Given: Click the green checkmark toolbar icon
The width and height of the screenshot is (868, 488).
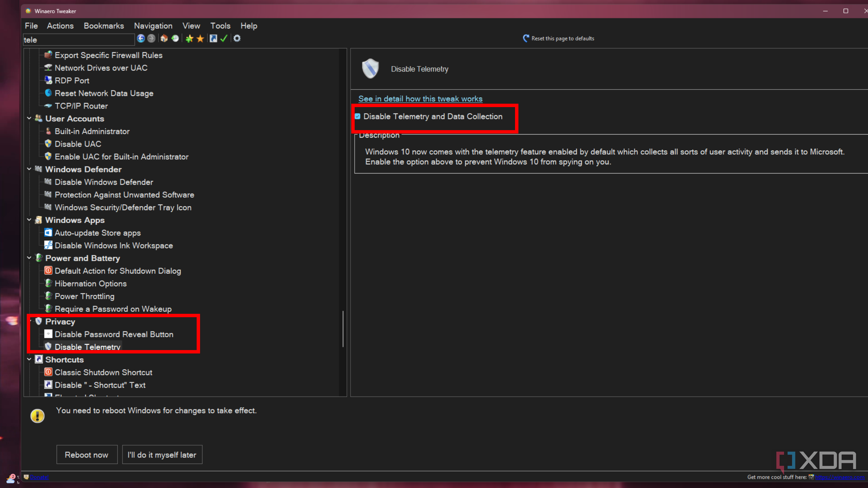Looking at the screenshot, I should tap(224, 39).
